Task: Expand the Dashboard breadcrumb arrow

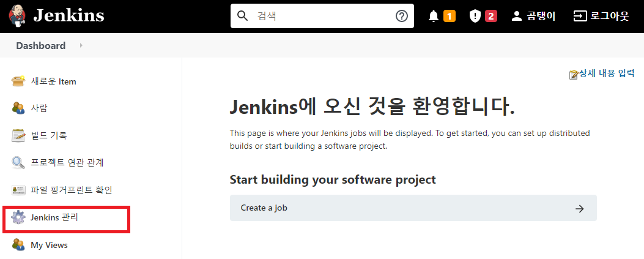Action: coord(81,45)
